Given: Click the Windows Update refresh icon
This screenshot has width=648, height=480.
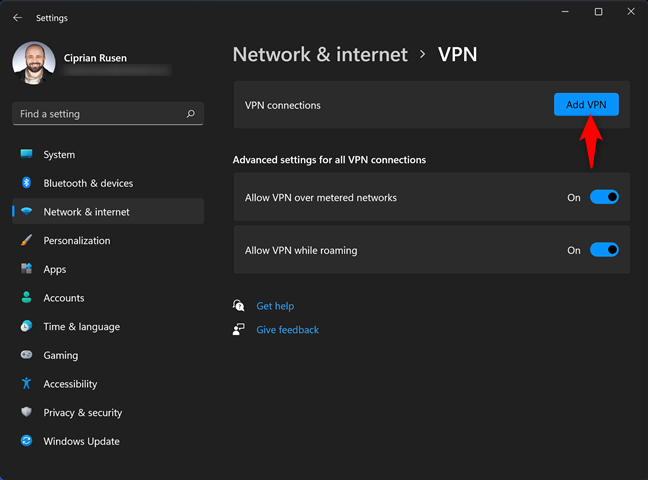Looking at the screenshot, I should [x=26, y=441].
